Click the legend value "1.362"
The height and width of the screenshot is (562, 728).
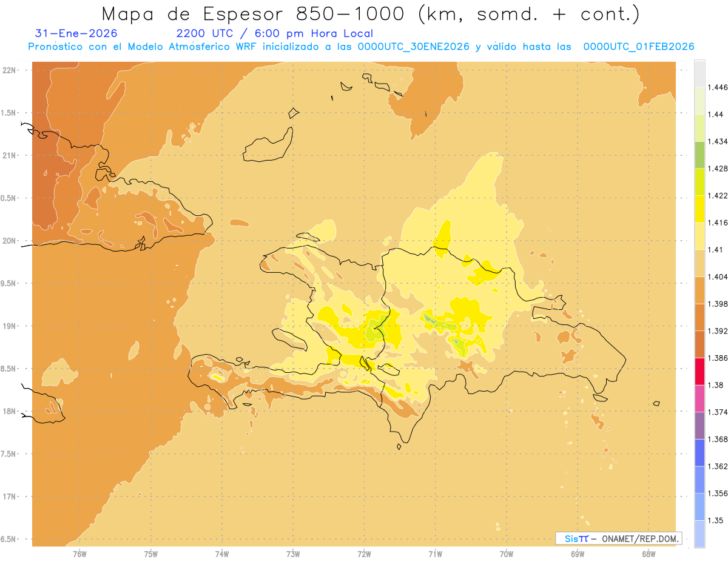coord(718,466)
